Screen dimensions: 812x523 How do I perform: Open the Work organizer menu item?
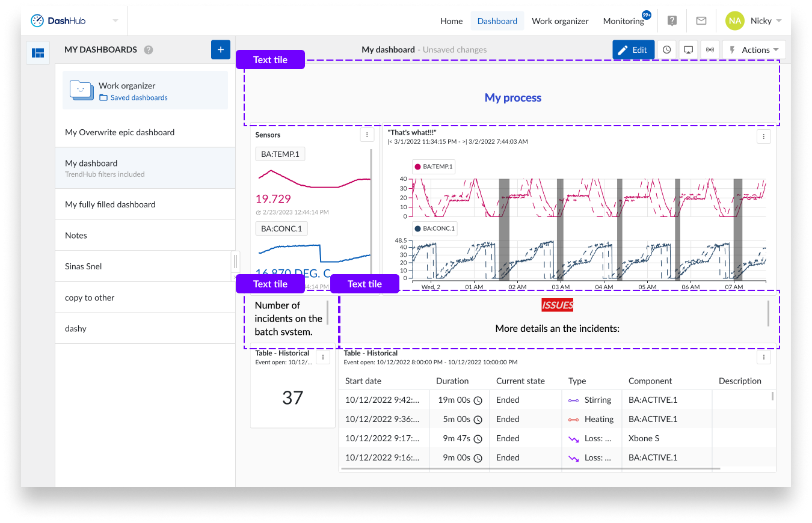pos(560,21)
